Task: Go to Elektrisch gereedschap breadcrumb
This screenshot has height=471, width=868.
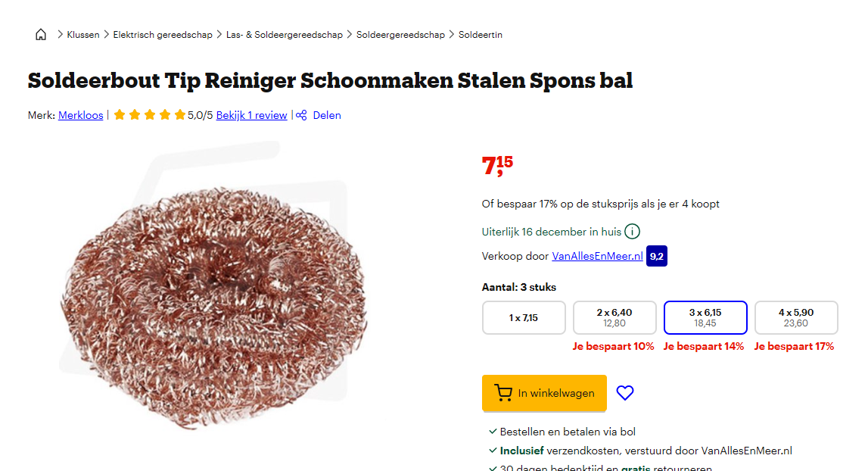Action: (163, 35)
